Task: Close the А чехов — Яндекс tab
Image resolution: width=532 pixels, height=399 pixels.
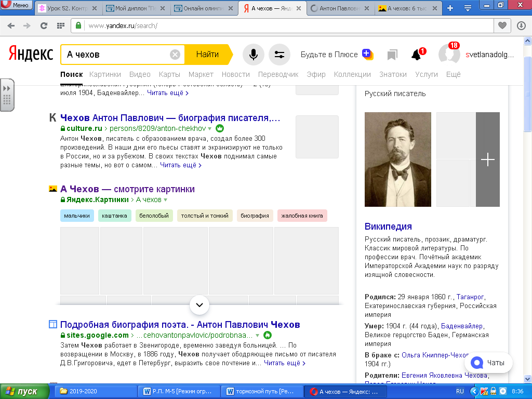Action: [299, 8]
